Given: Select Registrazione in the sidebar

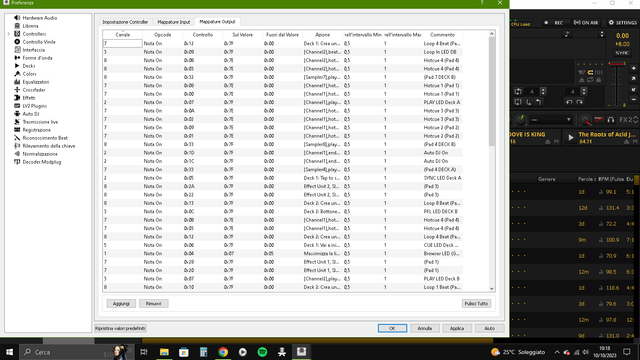Looking at the screenshot, I should click(x=33, y=130).
